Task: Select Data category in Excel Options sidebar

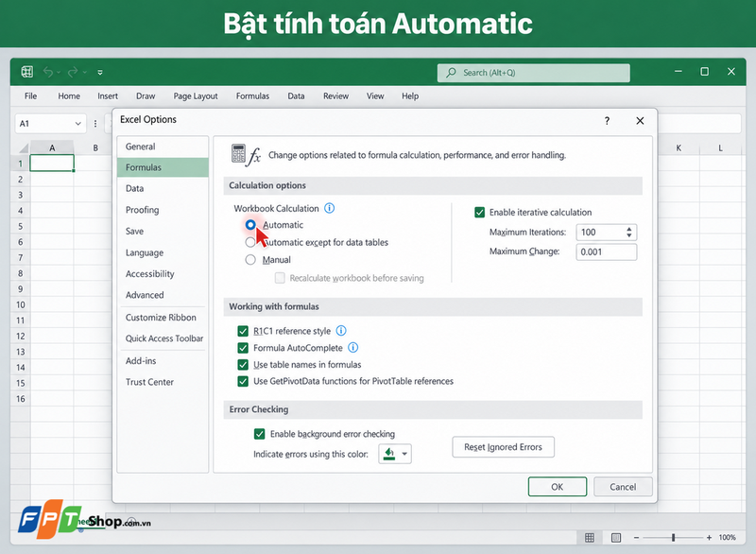Action: click(163, 188)
